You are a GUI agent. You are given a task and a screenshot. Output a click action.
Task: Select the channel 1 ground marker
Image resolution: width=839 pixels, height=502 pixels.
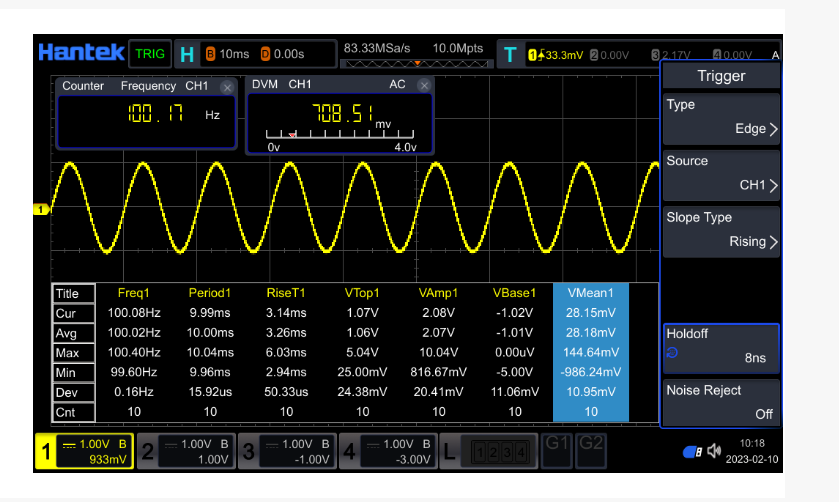pyautogui.click(x=41, y=209)
